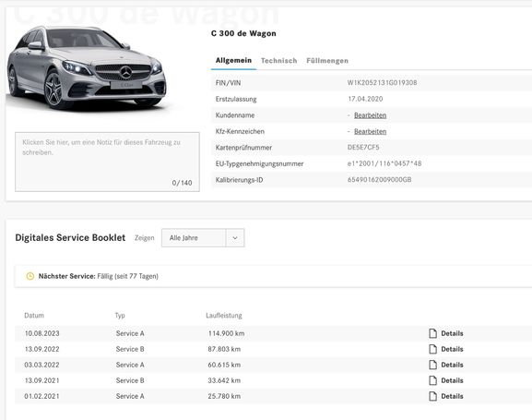Click the C 300 de Wagon car image
The height and width of the screenshot is (420, 532).
[87, 67]
